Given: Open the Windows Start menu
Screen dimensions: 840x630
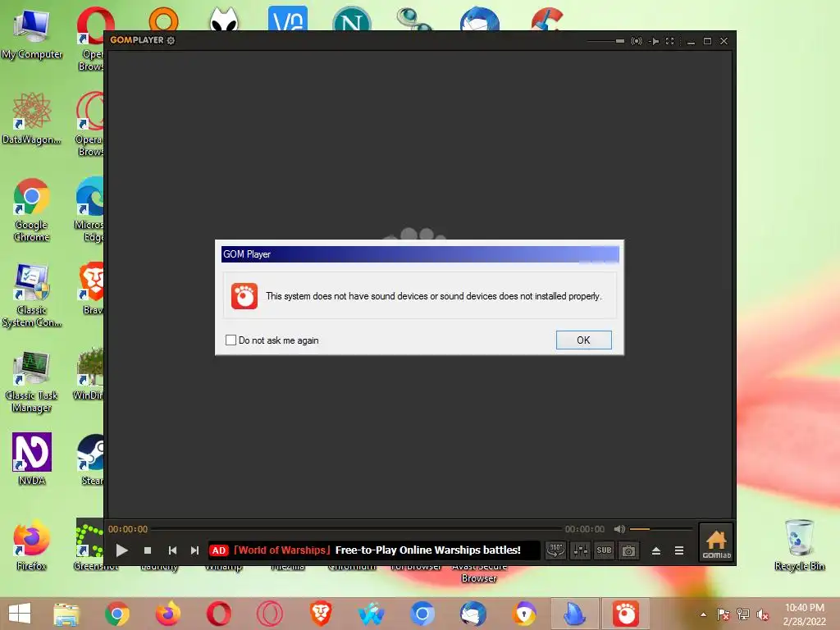Looking at the screenshot, I should pos(20,614).
